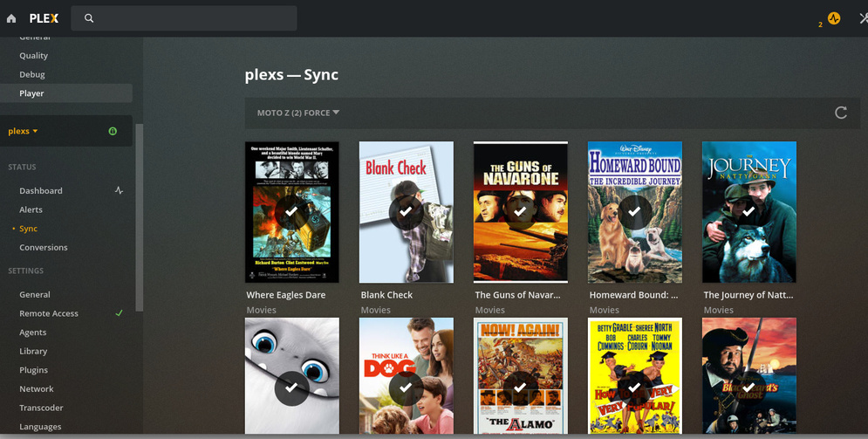Screen dimensions: 868x439
Task: Open the Alerts page
Action: coord(31,209)
